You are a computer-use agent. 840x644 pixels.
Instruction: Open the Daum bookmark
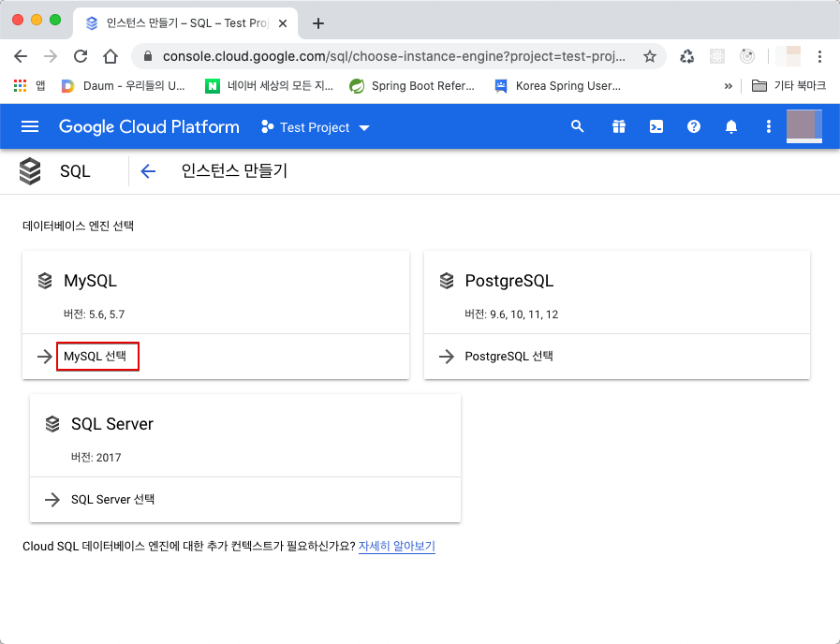(124, 86)
